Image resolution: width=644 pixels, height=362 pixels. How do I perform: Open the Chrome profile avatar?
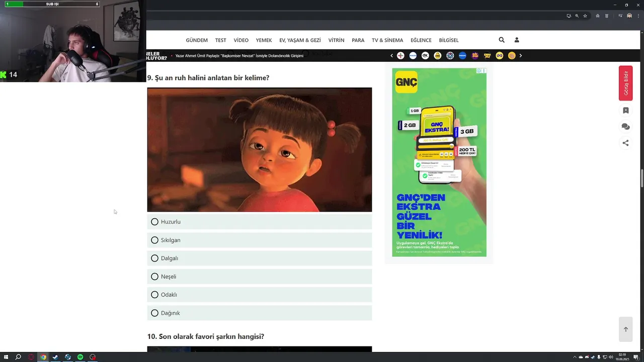629,16
